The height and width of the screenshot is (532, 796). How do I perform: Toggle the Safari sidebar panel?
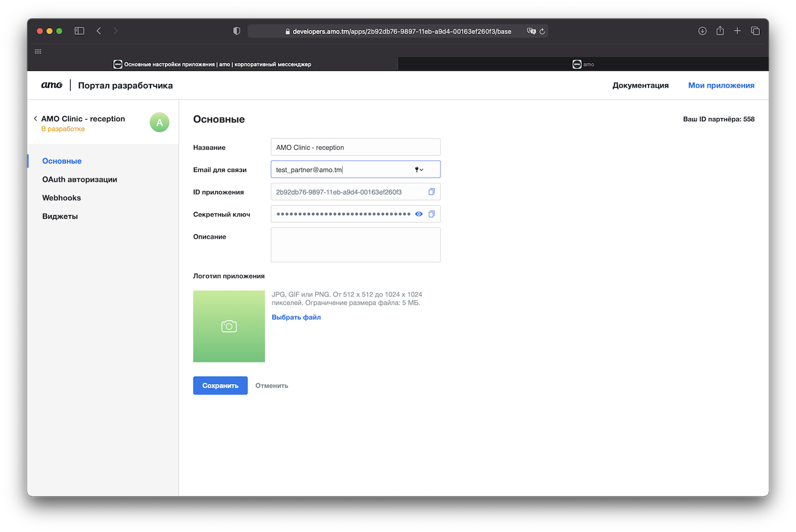click(x=80, y=31)
